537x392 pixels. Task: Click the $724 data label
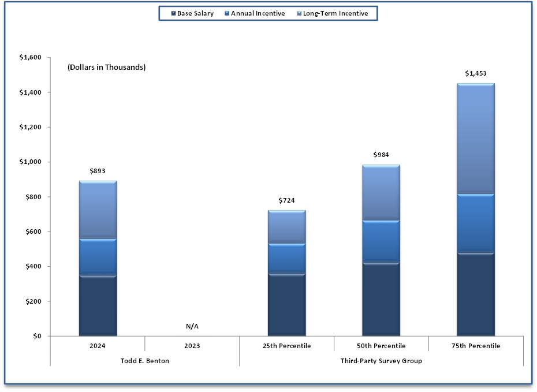click(x=286, y=200)
